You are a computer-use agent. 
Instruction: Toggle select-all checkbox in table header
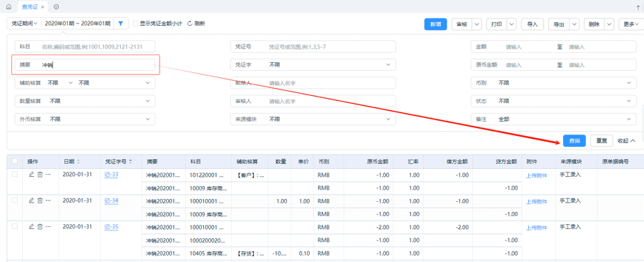[15, 161]
